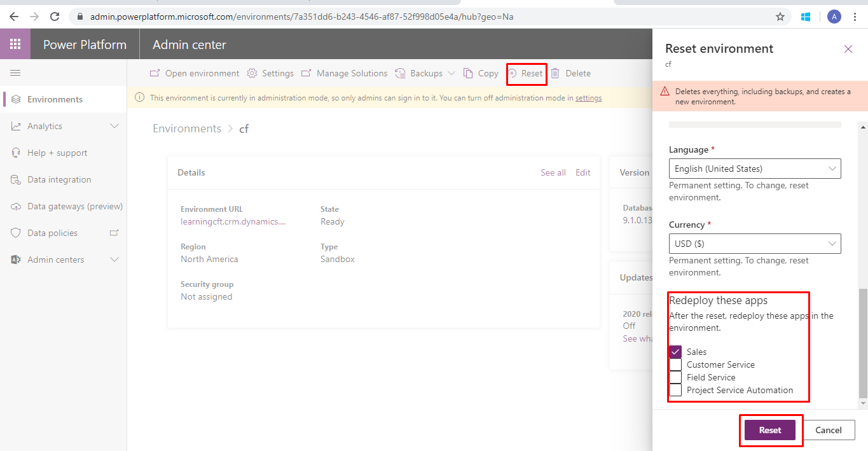
Task: Select Data gateways (preview)
Action: coord(75,206)
